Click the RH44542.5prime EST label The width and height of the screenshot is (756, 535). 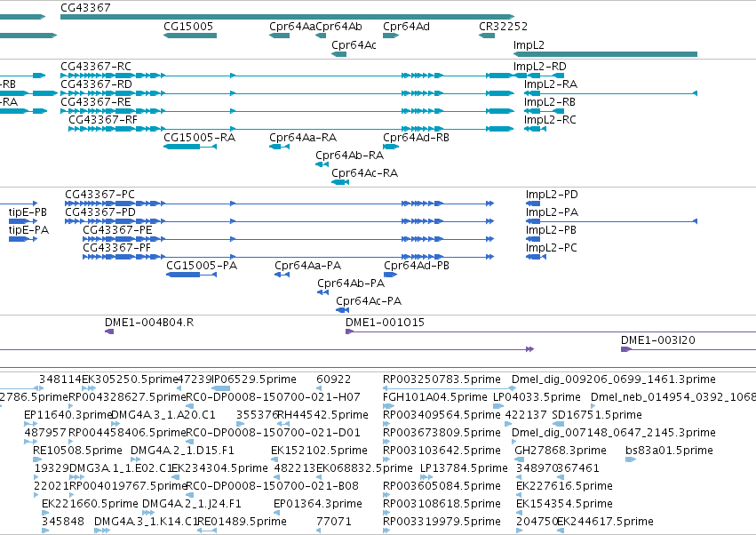point(322,415)
